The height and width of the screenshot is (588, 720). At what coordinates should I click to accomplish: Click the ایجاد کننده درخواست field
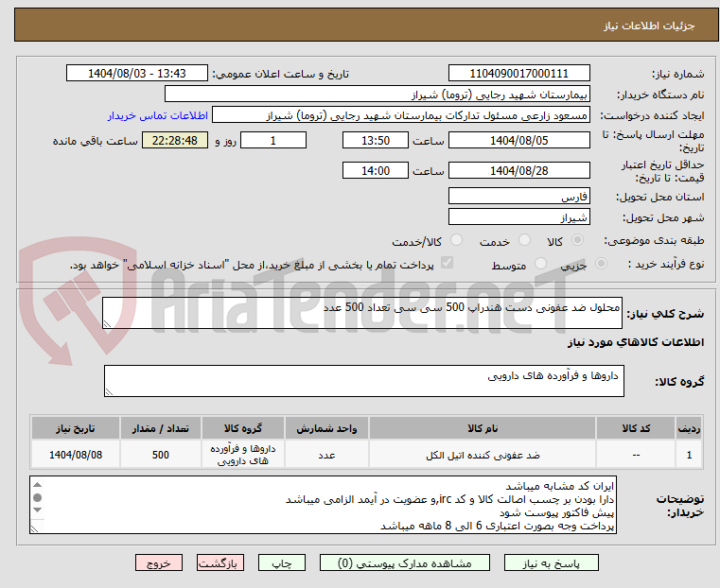pyautogui.click(x=400, y=115)
